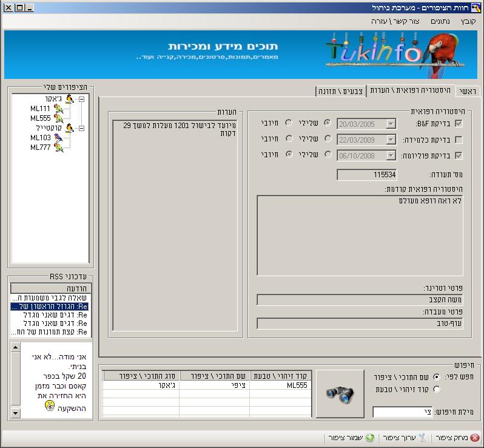Screen dimensions: 484x448
Task: Click RSS message scrollbar down arrow
Action: click(x=15, y=413)
